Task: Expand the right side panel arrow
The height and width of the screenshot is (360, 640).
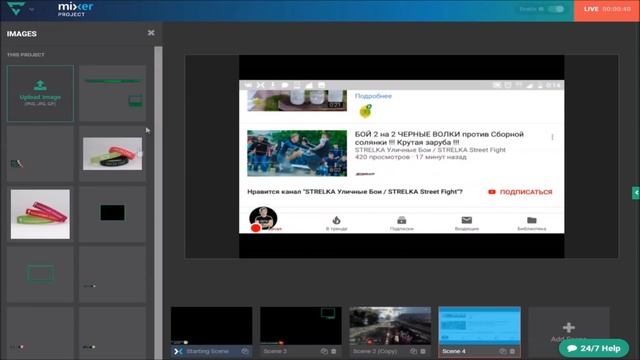Action: point(636,193)
